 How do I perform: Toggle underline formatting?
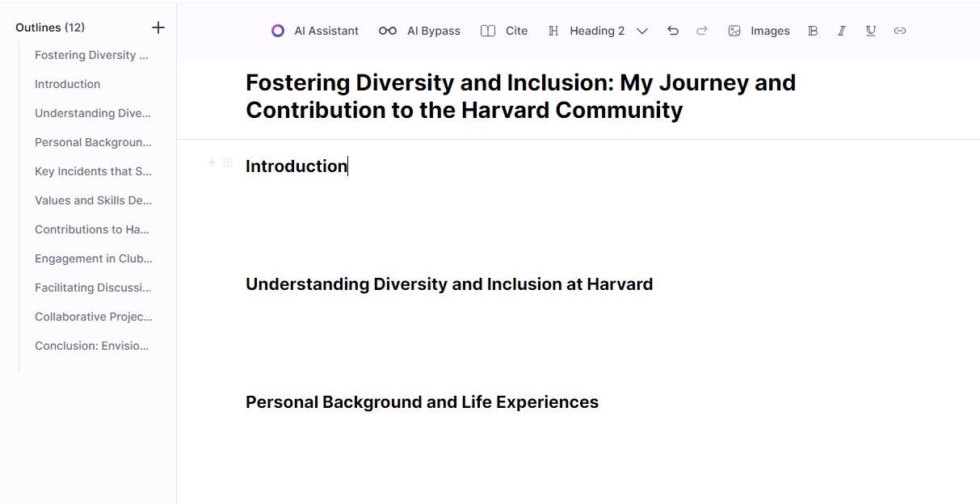pos(871,31)
